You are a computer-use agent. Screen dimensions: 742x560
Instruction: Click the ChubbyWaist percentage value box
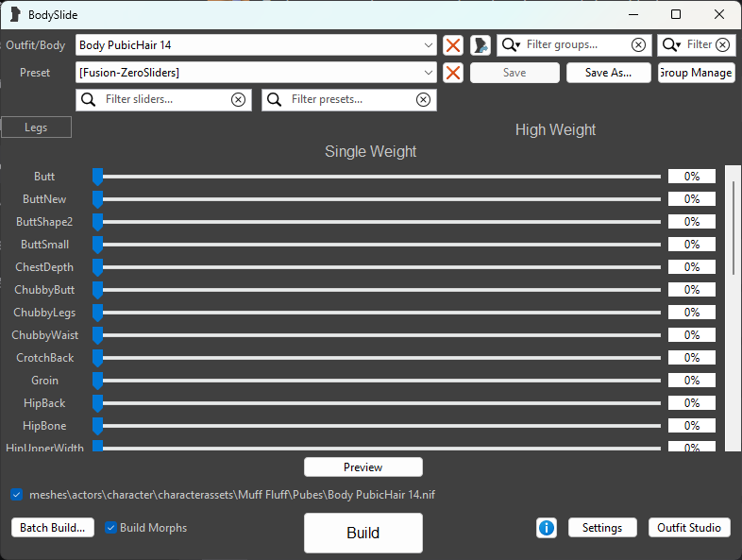coord(692,335)
